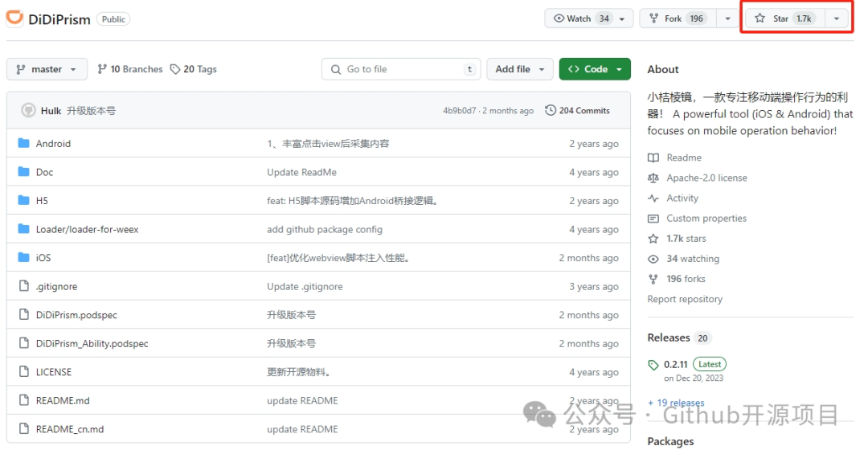Click the README.md file icon
The height and width of the screenshot is (450, 868).
(x=24, y=400)
